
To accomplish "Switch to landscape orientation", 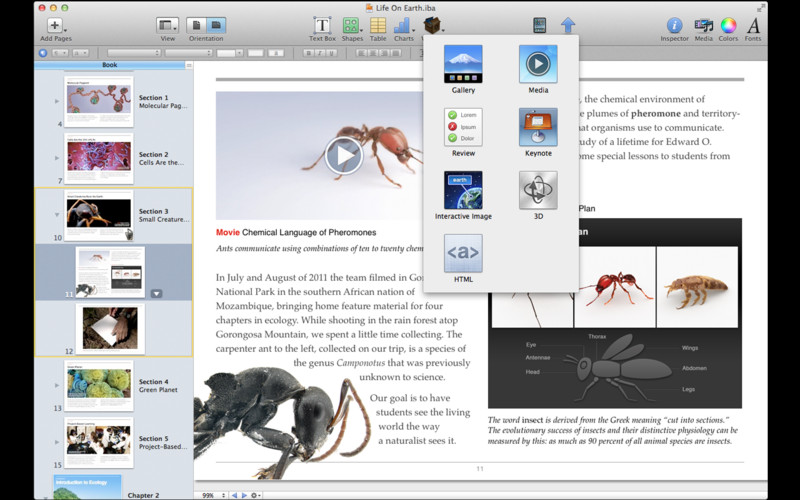I will [x=217, y=25].
